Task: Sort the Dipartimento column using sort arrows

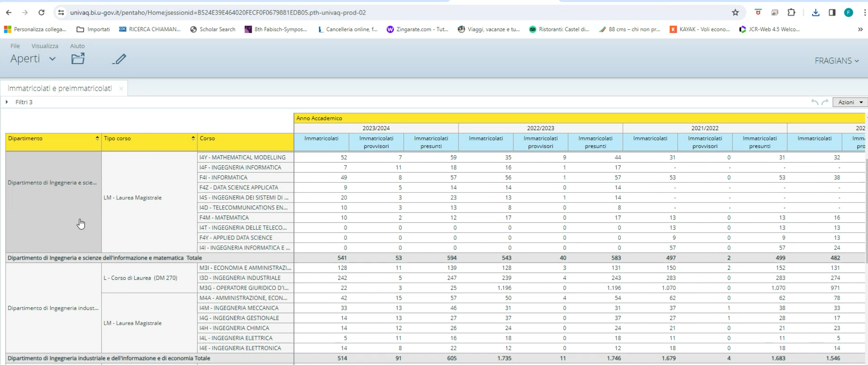Action: [x=97, y=138]
